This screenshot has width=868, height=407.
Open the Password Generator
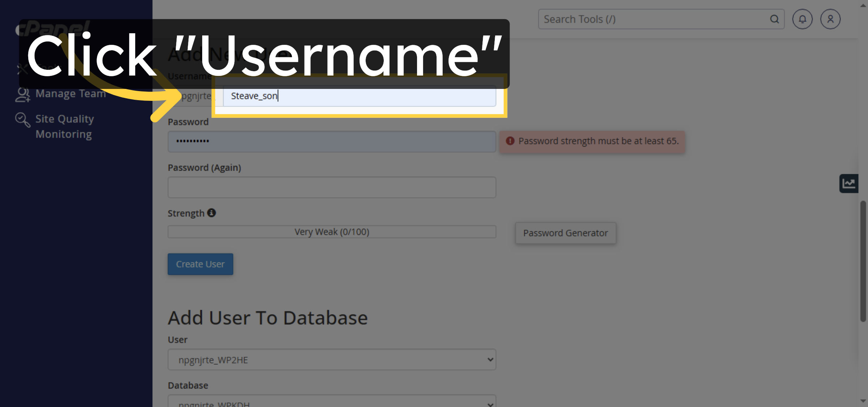click(565, 233)
